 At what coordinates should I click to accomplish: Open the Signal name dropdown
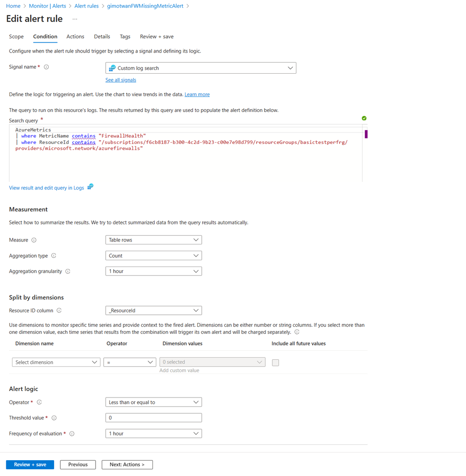coord(201,68)
